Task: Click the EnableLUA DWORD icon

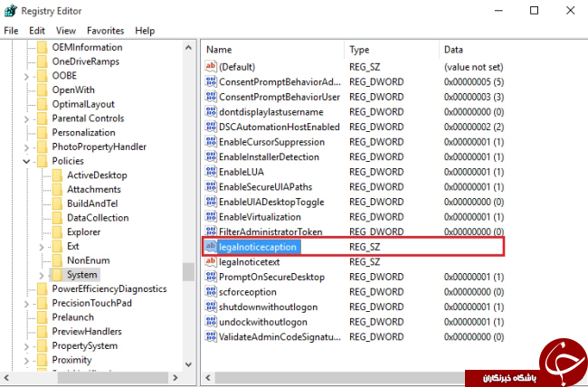Action: tap(211, 172)
